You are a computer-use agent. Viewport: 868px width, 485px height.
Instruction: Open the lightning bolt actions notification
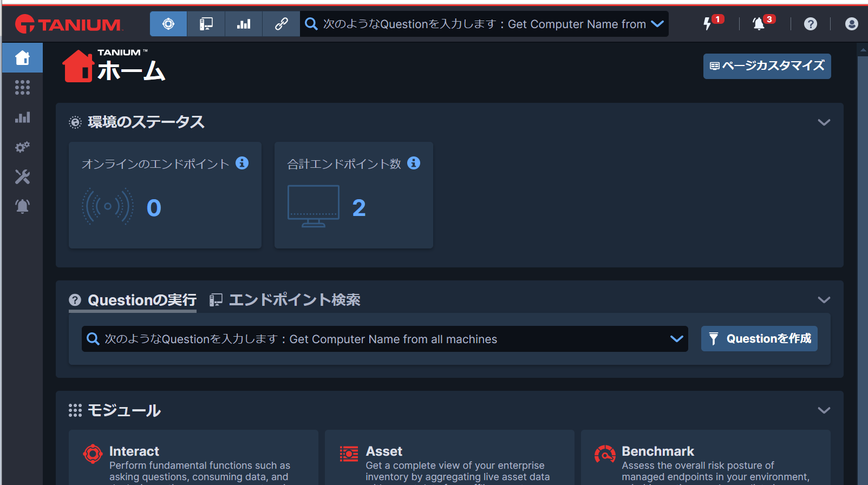coord(707,24)
